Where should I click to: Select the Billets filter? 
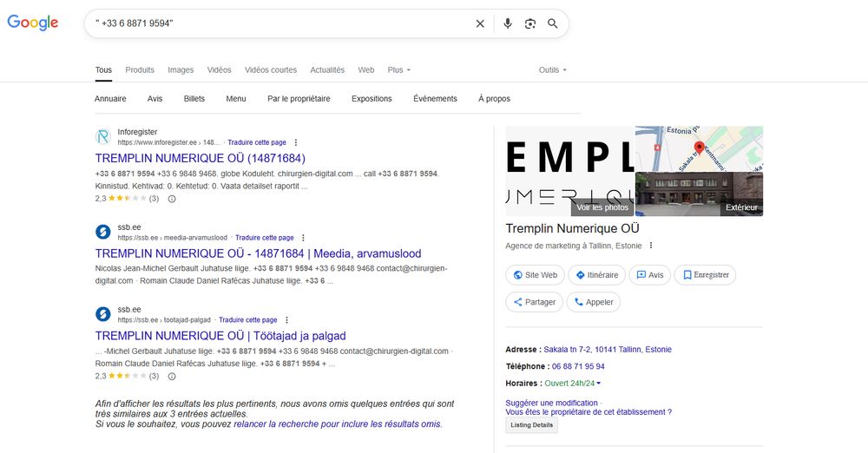tap(194, 99)
